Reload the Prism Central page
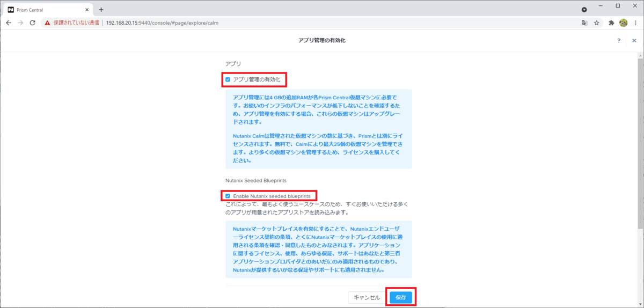Viewport: 644px width, 308px height. coord(32,23)
